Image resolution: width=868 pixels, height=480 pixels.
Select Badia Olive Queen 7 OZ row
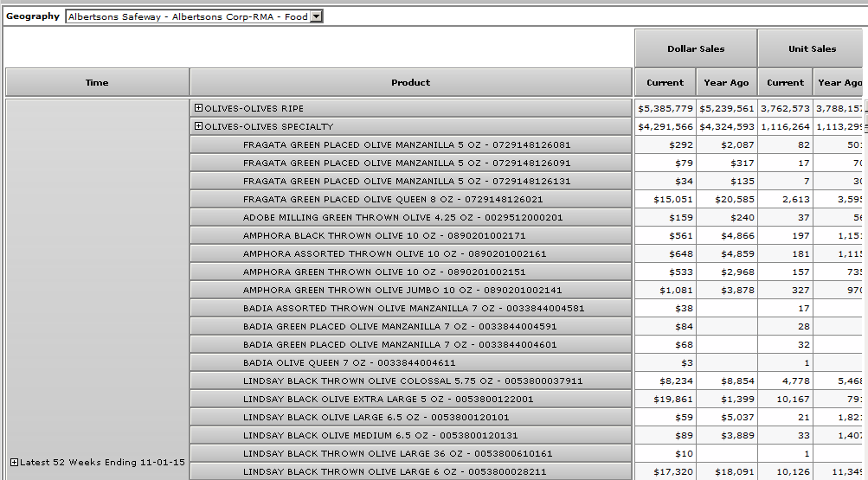click(x=349, y=363)
